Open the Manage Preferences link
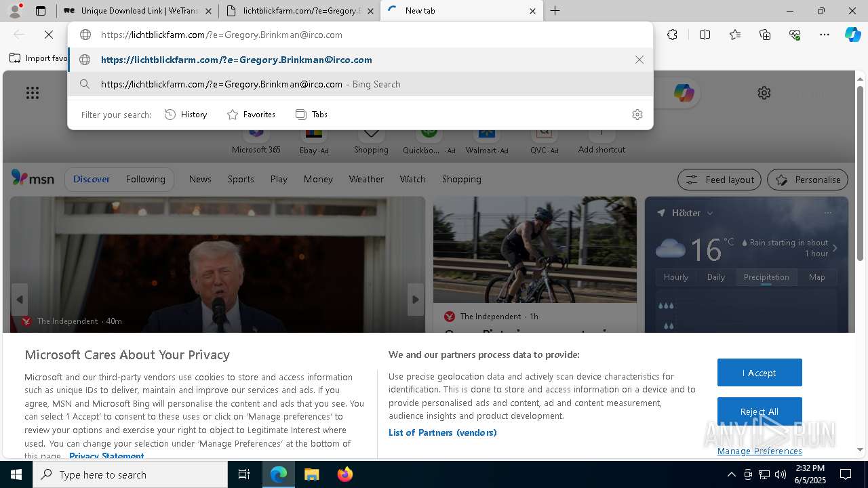The image size is (868, 488). (759, 451)
